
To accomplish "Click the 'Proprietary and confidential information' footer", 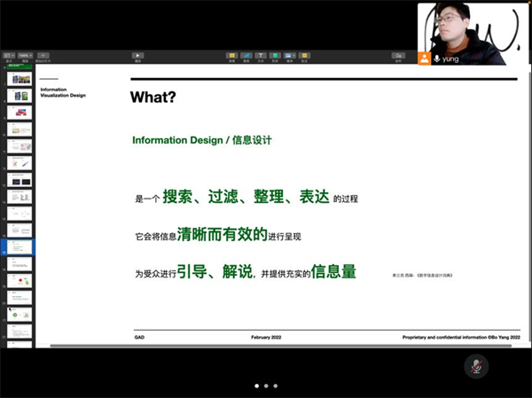I will pos(461,337).
